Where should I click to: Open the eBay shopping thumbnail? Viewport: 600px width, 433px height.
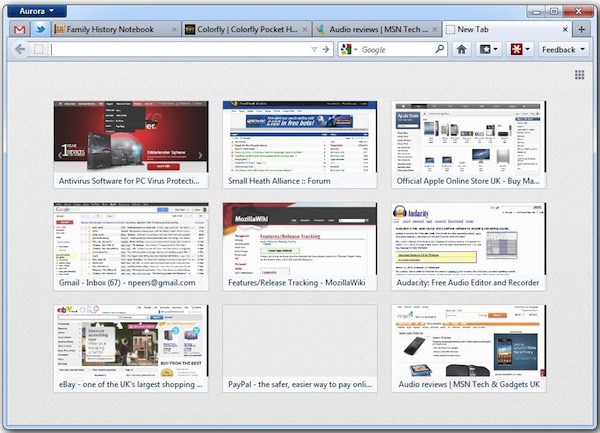point(131,340)
